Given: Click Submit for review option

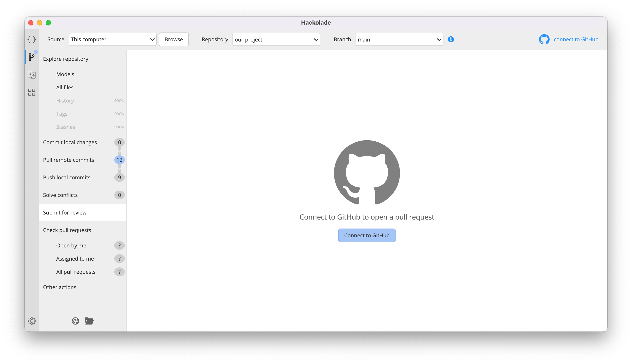Looking at the screenshot, I should (x=64, y=212).
